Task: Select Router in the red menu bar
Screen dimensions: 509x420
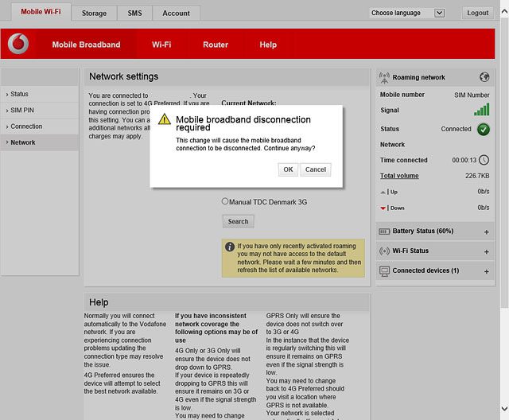Action: point(216,45)
